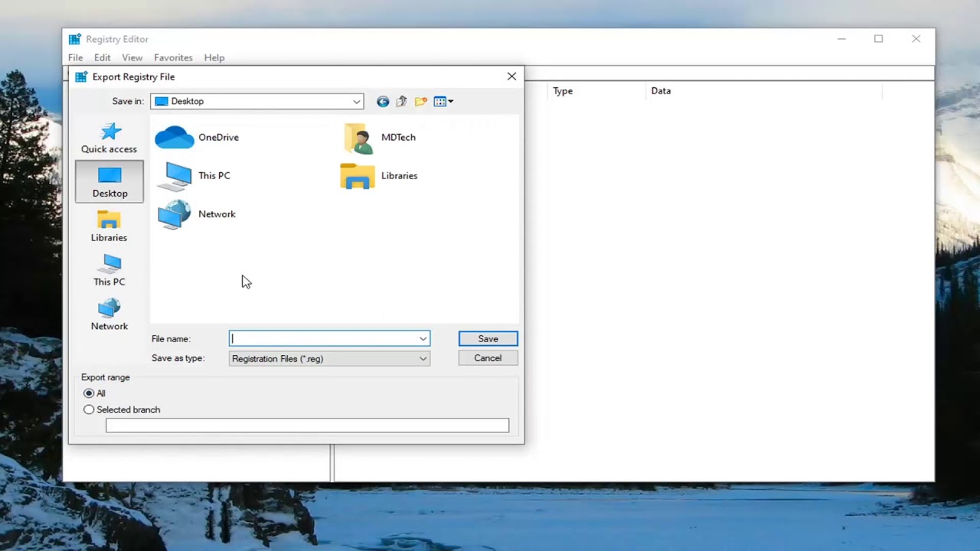Open Libraries in the places bar
980x551 pixels.
(x=109, y=227)
